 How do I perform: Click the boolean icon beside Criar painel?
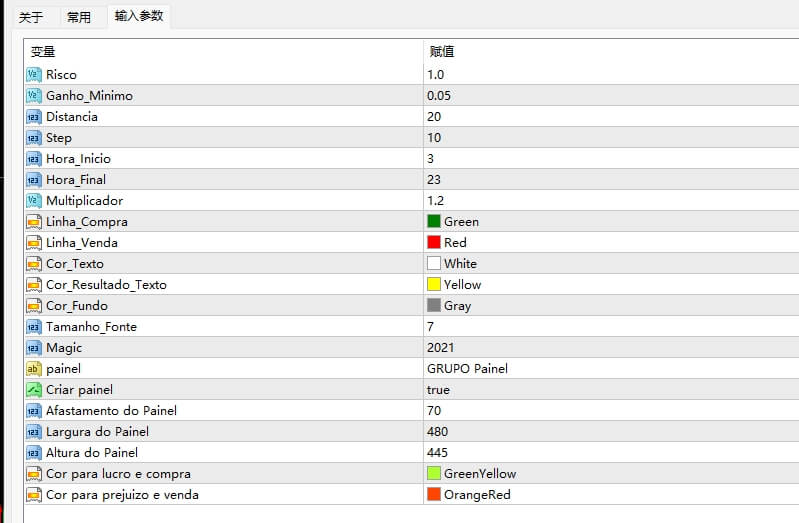pyautogui.click(x=33, y=390)
